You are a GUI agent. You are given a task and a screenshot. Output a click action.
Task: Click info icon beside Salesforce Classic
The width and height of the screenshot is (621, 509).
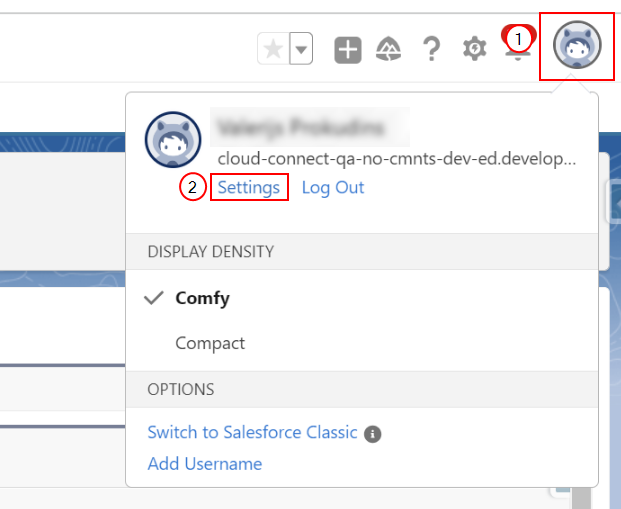click(373, 435)
